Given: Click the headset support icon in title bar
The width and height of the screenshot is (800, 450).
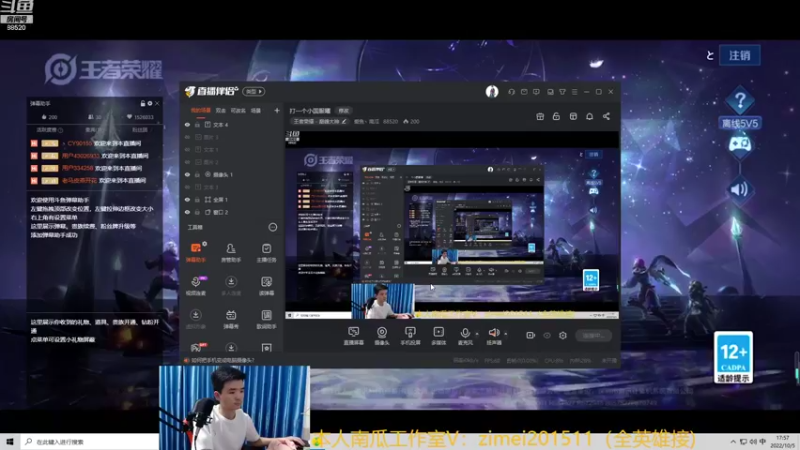Looking at the screenshot, I should pos(512,92).
